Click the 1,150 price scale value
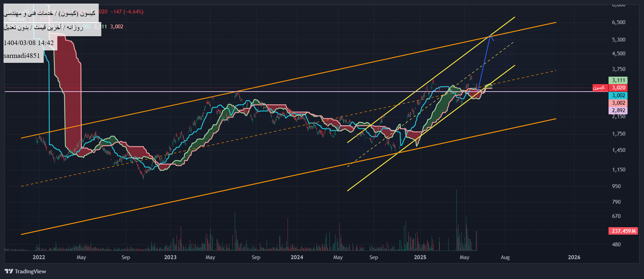 pos(618,170)
